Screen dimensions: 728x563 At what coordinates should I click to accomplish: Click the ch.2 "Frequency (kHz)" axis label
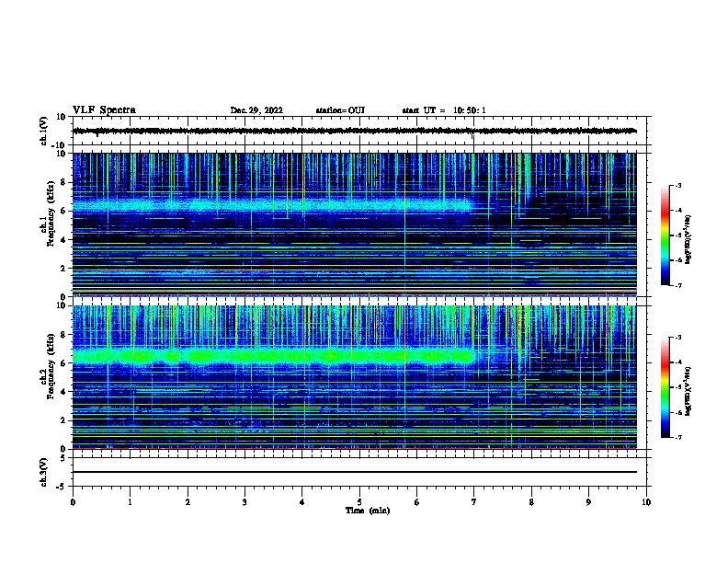(51, 366)
